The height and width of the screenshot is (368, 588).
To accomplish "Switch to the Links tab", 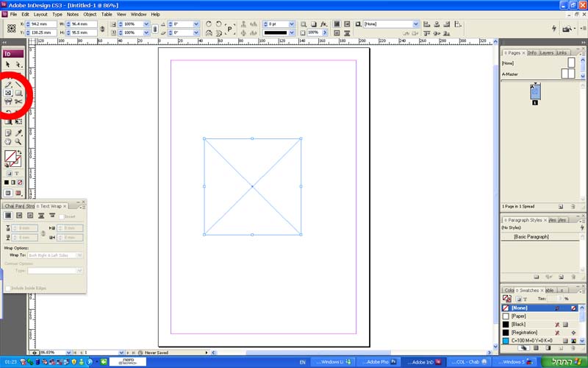I will point(562,53).
